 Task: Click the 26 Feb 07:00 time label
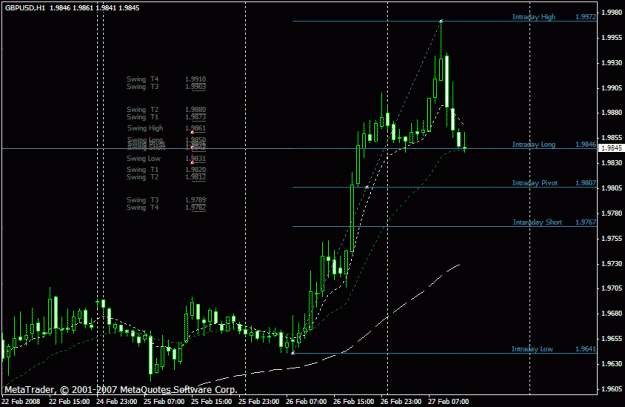[x=306, y=401]
